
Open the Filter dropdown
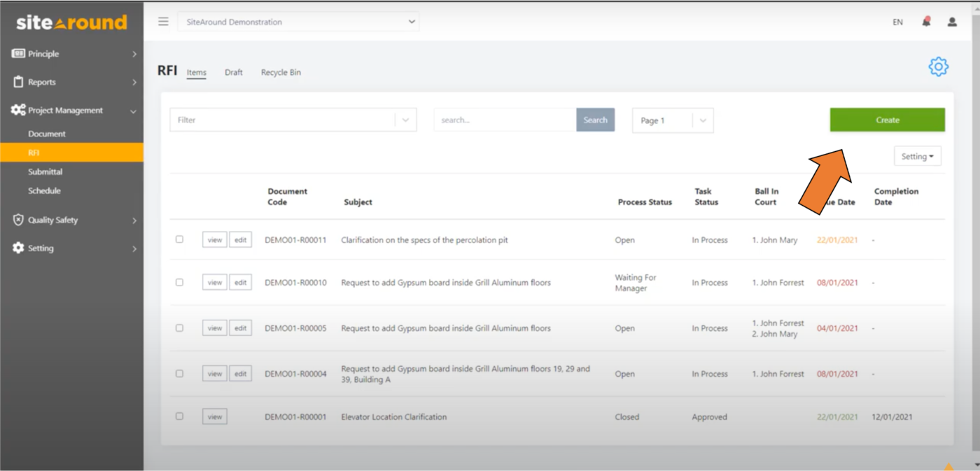pos(293,120)
